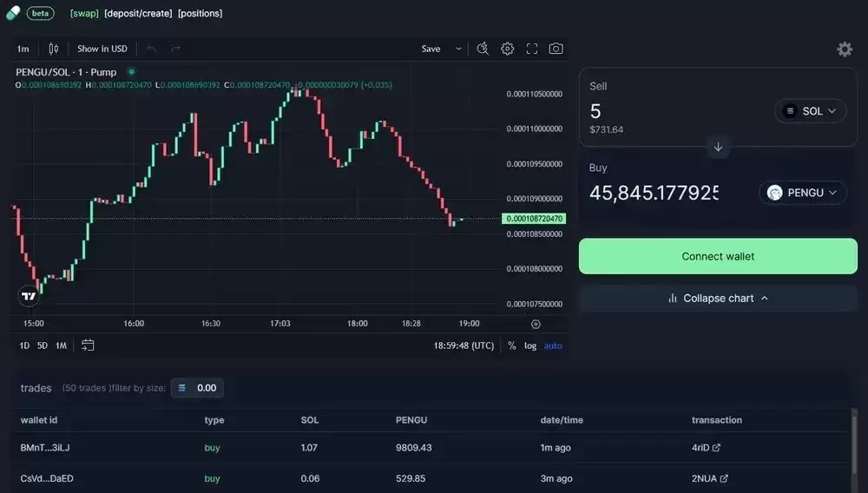Toggle log scale on chart
Image resolution: width=868 pixels, height=493 pixels.
pyautogui.click(x=530, y=345)
